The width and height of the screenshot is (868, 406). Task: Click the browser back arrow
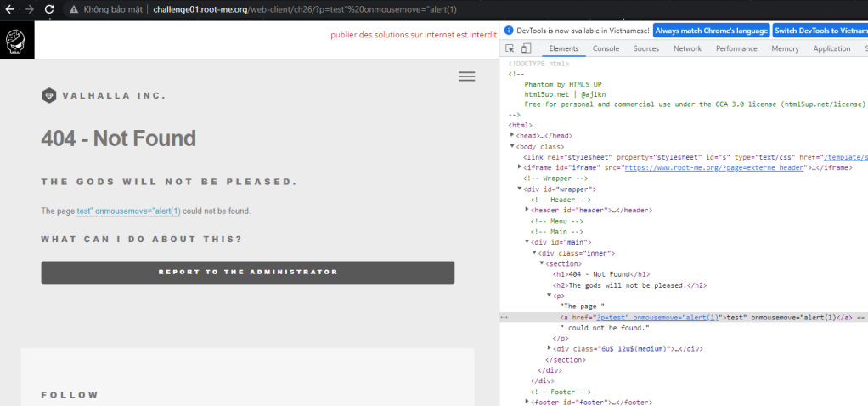[8, 9]
